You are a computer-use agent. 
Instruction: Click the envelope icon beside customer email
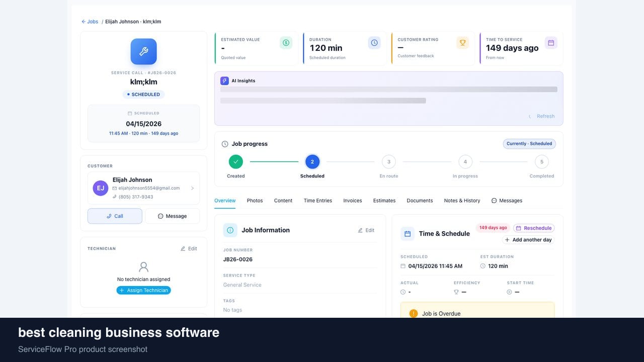(115, 188)
